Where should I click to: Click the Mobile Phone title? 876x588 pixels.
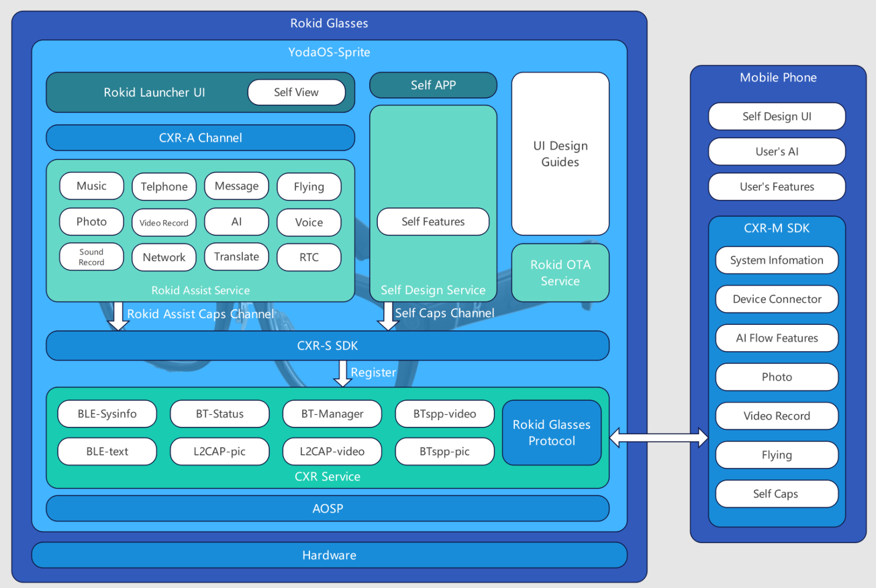pos(778,77)
